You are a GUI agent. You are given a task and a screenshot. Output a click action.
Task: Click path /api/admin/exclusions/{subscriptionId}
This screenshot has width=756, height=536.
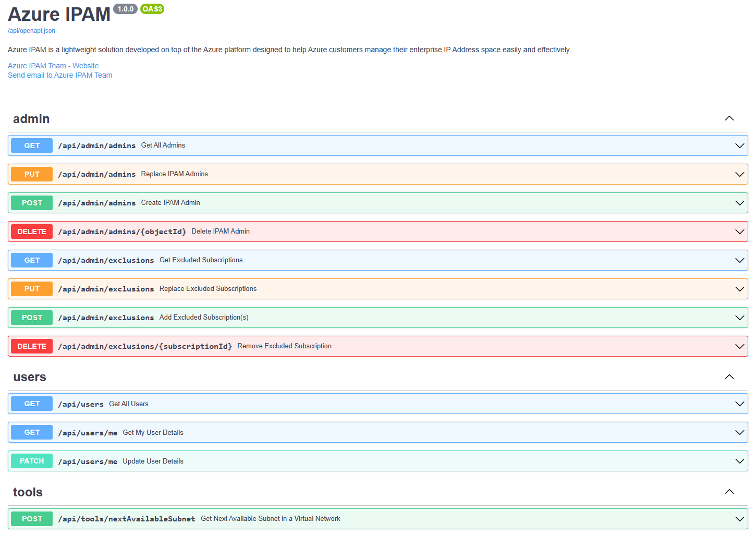pyautogui.click(x=145, y=346)
